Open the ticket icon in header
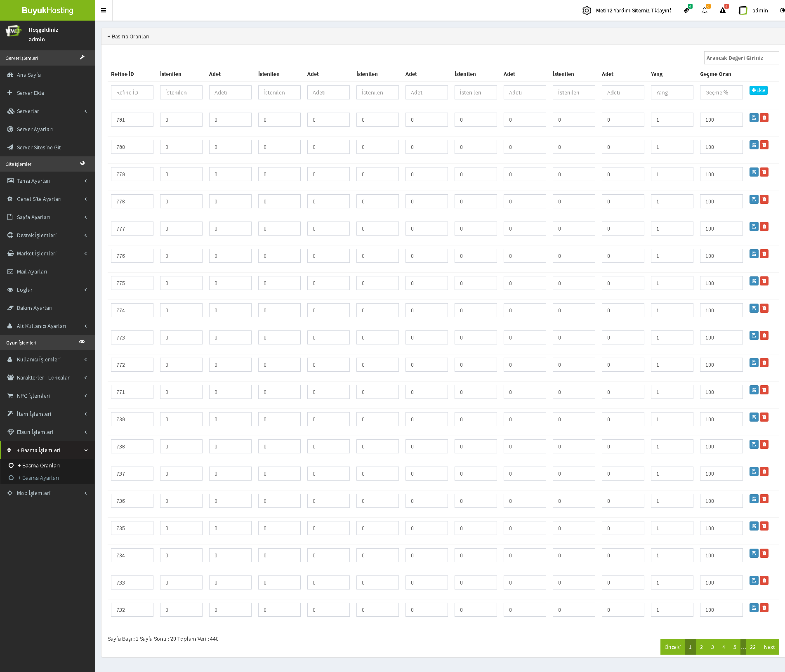The height and width of the screenshot is (672, 785). click(x=686, y=10)
